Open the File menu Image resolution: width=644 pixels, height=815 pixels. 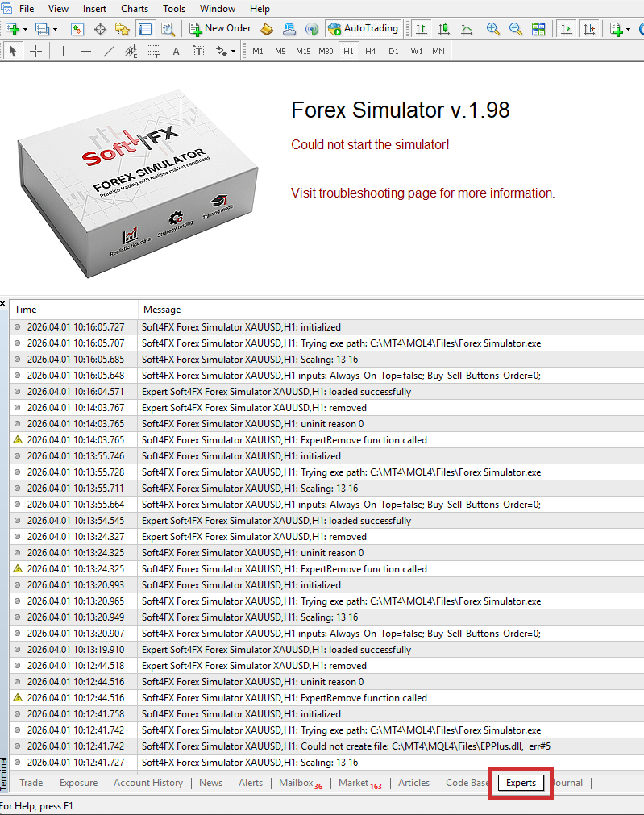27,9
